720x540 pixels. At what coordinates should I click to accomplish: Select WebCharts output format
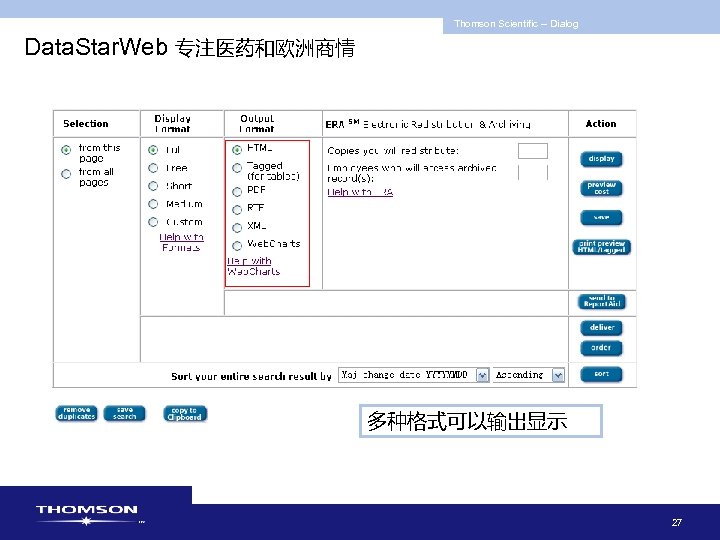(x=237, y=246)
